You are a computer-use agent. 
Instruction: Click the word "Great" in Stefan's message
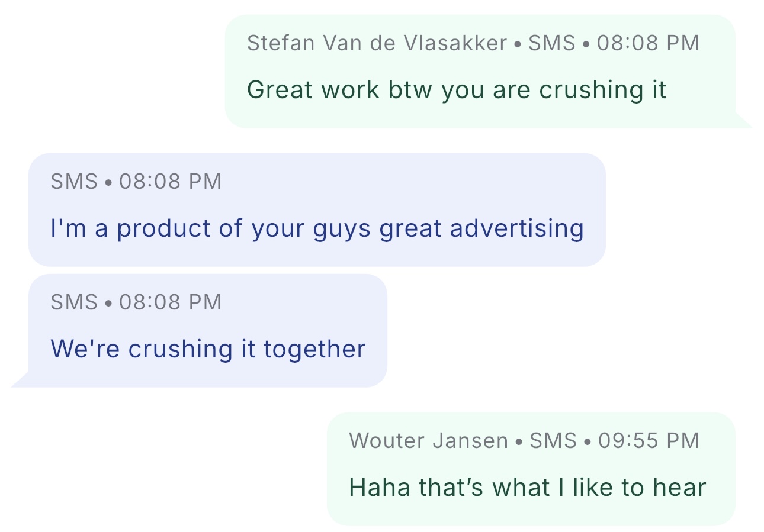point(280,90)
